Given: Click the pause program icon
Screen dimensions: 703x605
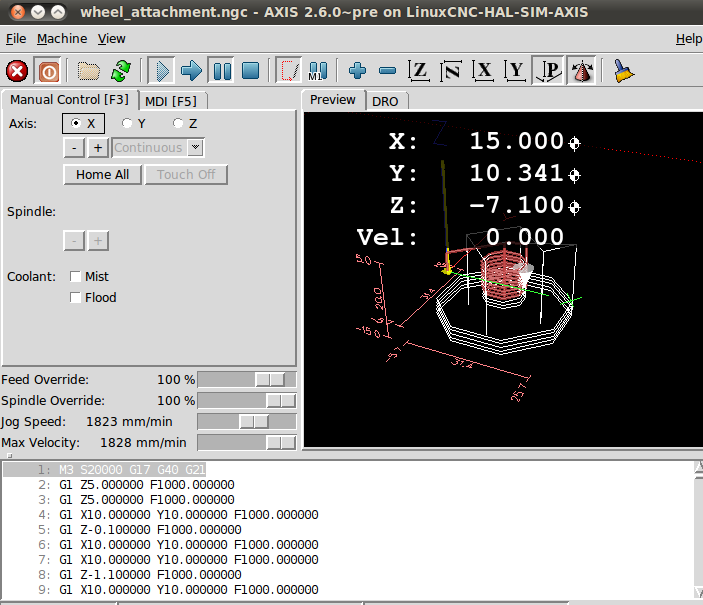Looking at the screenshot, I should [222, 71].
